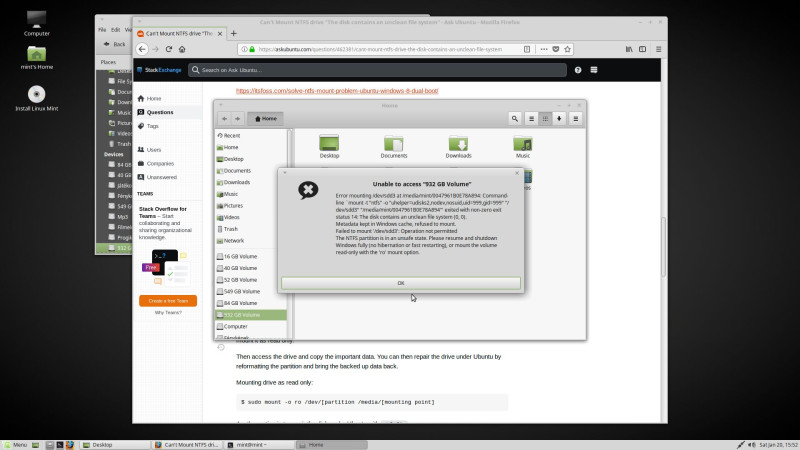Select 932 GB Volume in the Home sidebar
800x450 pixels.
tap(251, 315)
